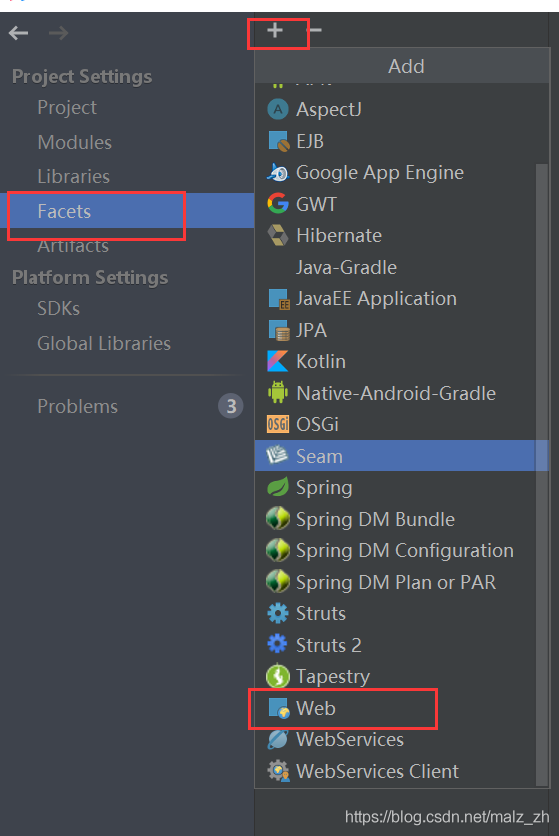
Task: Click the minus Remove facet icon
Action: (x=315, y=30)
